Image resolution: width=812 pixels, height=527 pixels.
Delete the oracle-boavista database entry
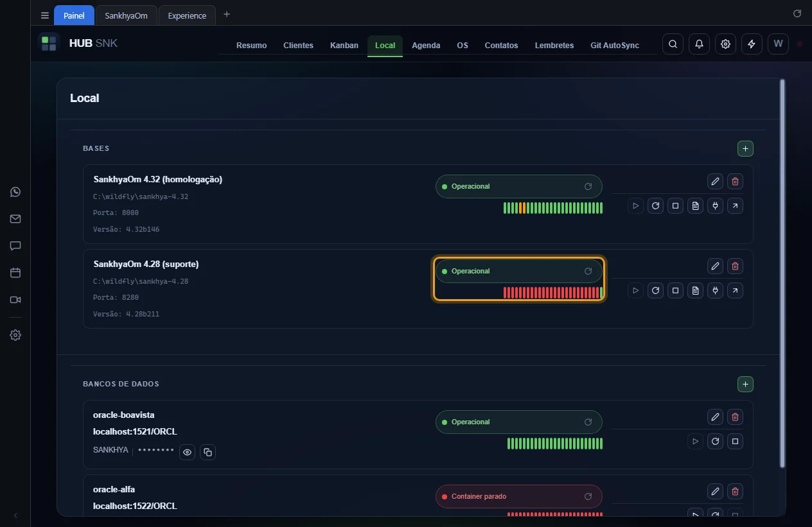[736, 417]
